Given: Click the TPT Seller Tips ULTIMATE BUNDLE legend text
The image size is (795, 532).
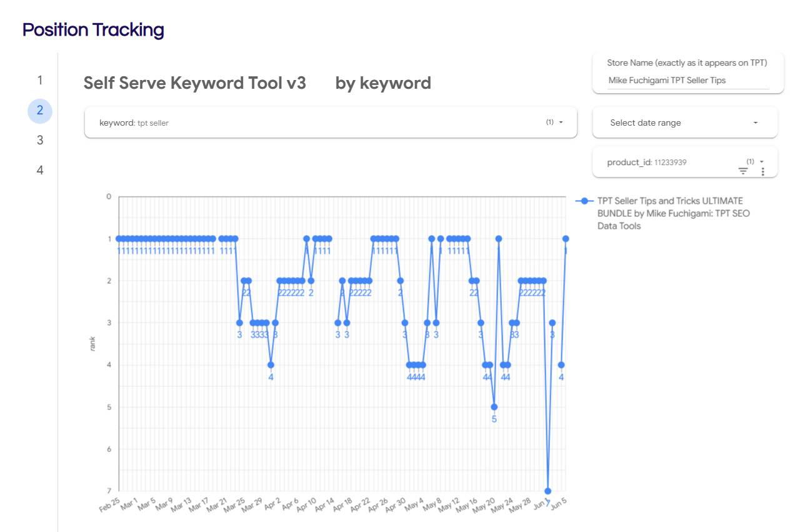Looking at the screenshot, I should pyautogui.click(x=673, y=213).
